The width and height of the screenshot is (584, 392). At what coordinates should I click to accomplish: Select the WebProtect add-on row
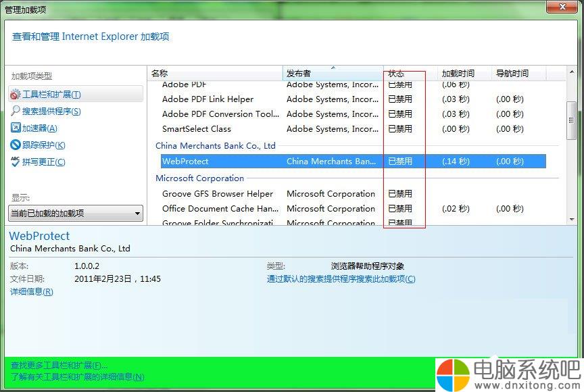coord(354,161)
